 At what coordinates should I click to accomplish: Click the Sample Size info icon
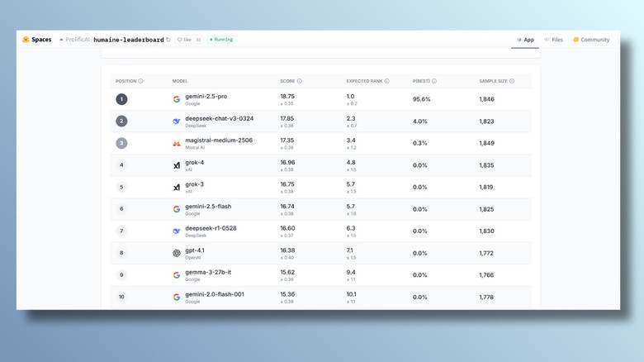click(512, 81)
